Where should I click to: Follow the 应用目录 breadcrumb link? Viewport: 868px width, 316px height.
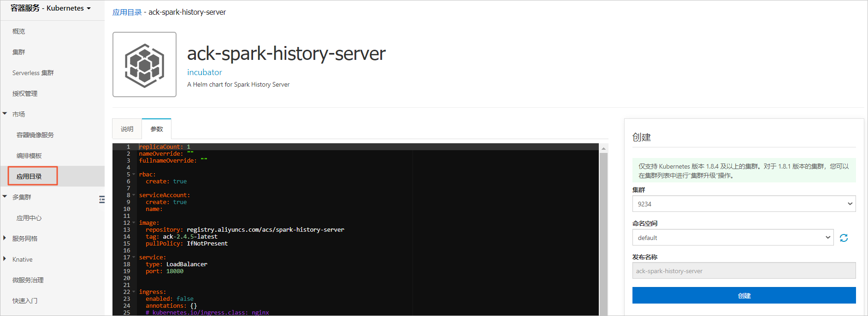[127, 12]
